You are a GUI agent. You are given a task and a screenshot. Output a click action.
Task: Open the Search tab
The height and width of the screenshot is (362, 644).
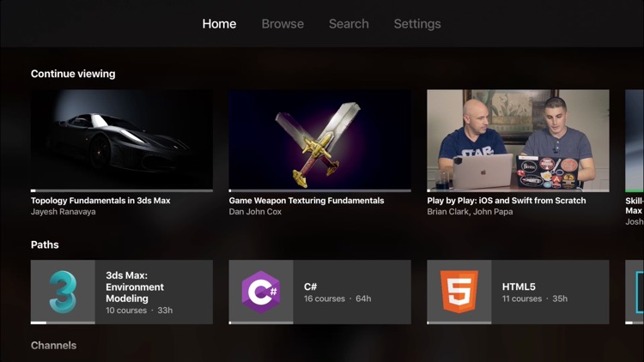coord(349,24)
